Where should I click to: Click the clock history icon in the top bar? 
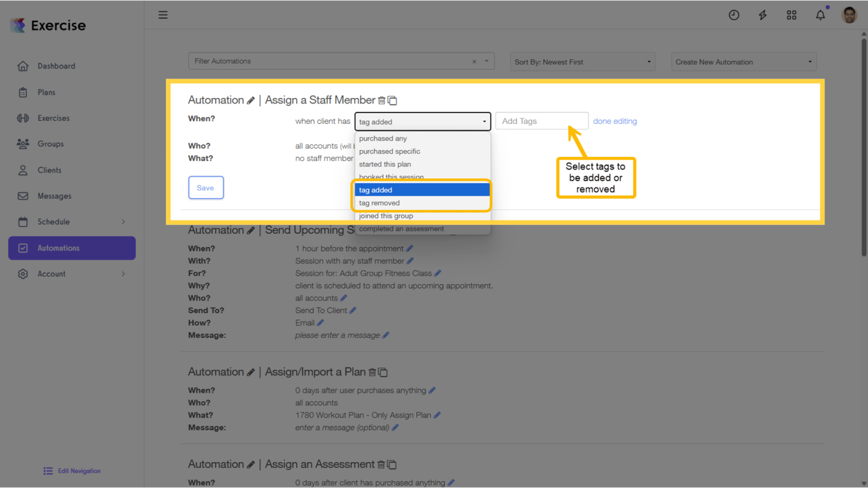click(734, 14)
